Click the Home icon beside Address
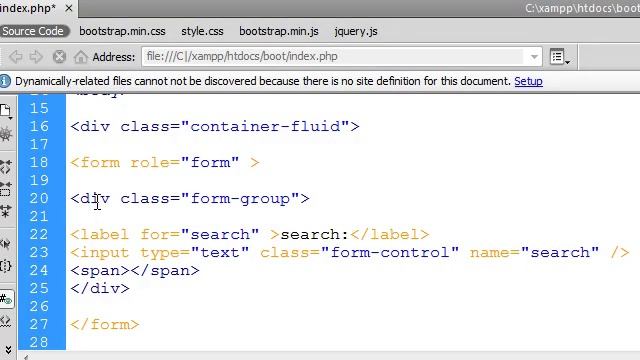Image resolution: width=640 pixels, height=360 pixels. click(81, 57)
